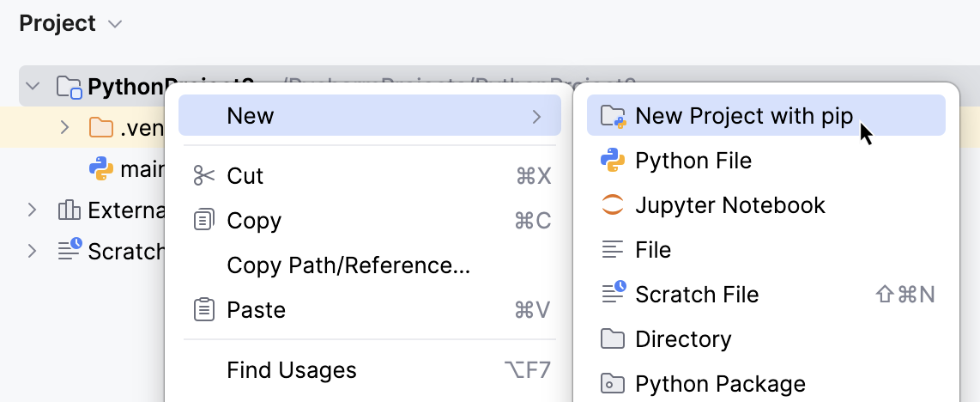Select Copy Path/Reference… menu item
Screen dimensions: 980x402
tap(370, 265)
